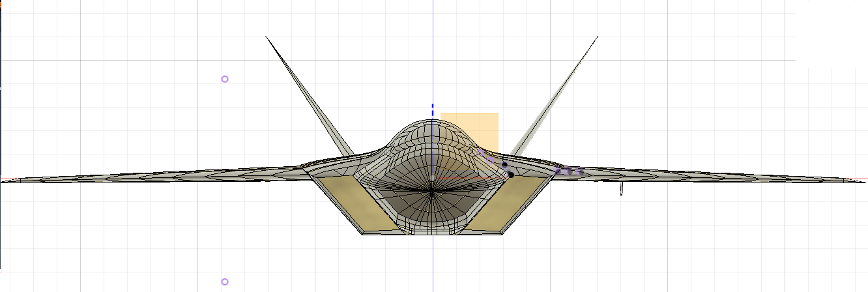Click the flat bottom of the fuselage underside
This screenshot has width=868, height=292.
point(432,232)
